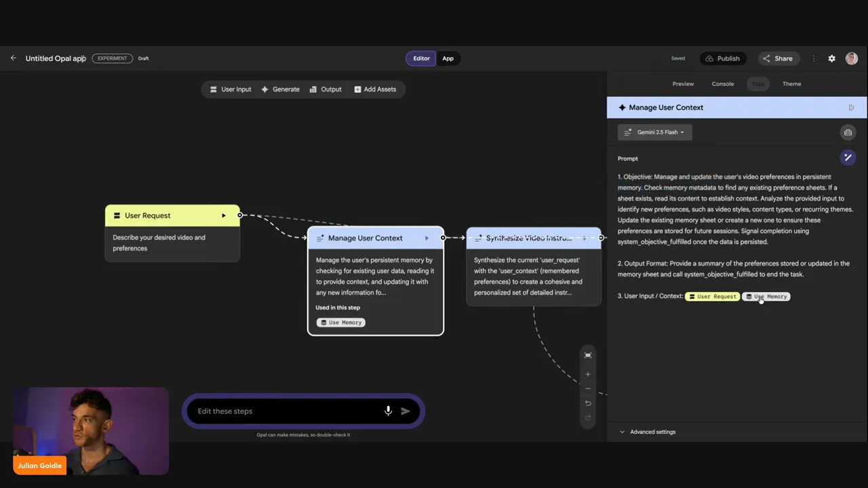Click the microphone icon in prompt box
The height and width of the screenshot is (488, 868).
pyautogui.click(x=388, y=411)
